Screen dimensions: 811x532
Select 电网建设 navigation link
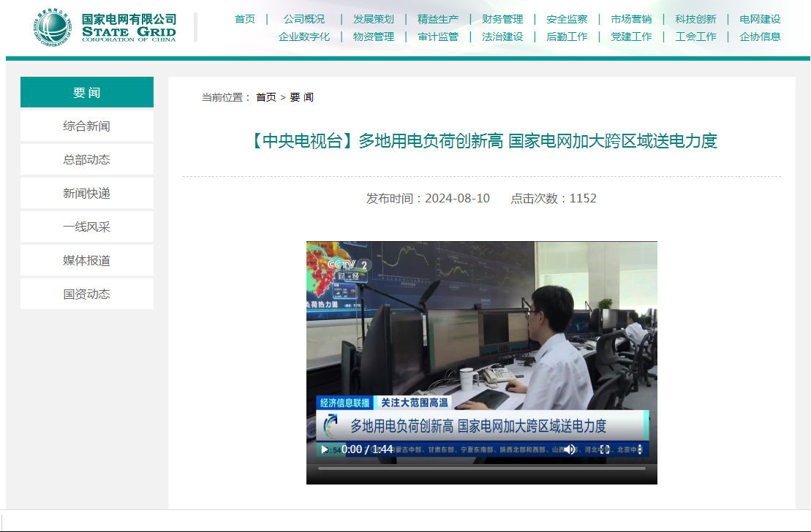tap(760, 19)
